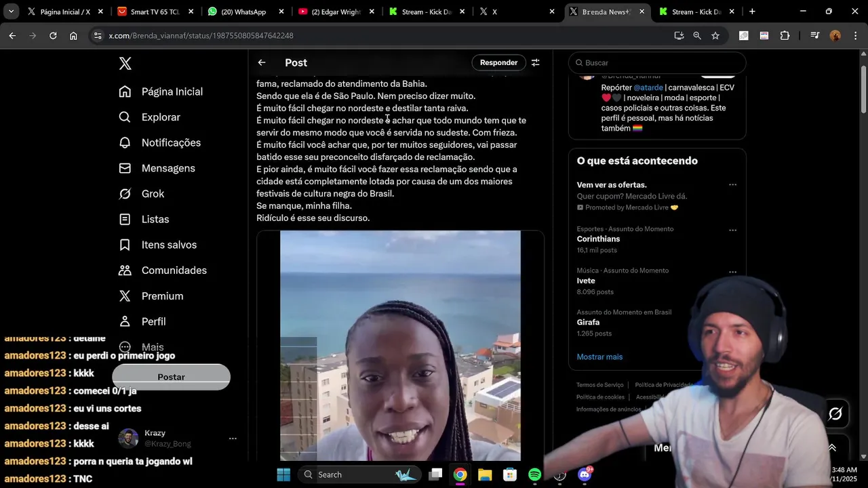Bookmark this page with the star icon
This screenshot has width=868, height=488.
pos(715,35)
